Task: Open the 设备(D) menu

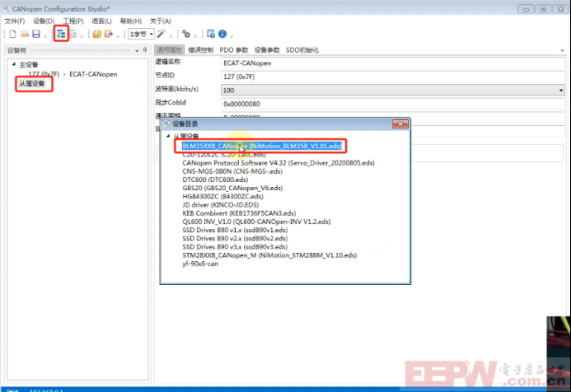Action: (44, 21)
